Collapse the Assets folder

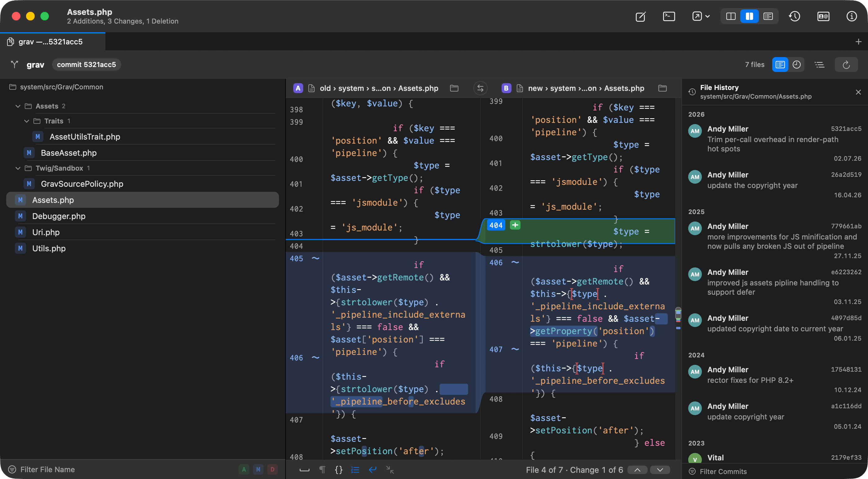(x=18, y=106)
